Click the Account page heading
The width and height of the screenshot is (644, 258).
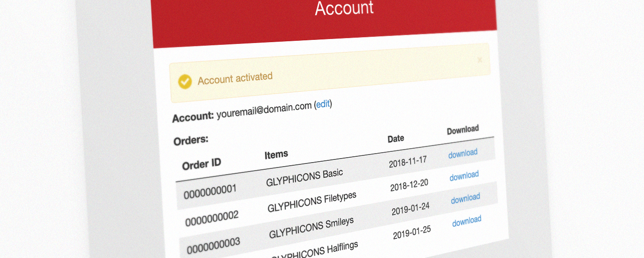(x=344, y=8)
